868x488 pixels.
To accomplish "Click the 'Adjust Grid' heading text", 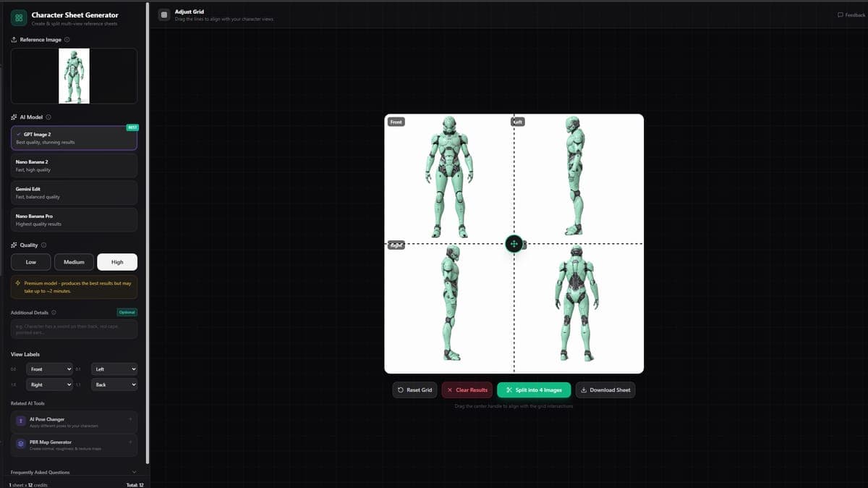I will tap(190, 12).
